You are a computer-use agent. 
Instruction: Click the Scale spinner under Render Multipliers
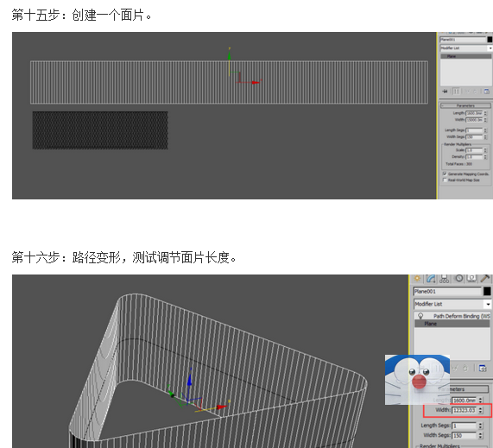click(485, 150)
